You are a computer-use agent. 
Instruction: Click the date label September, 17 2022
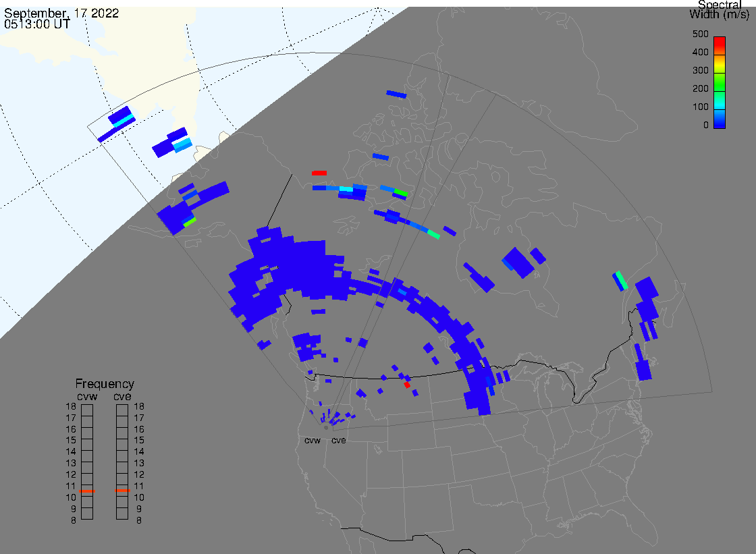click(x=61, y=13)
